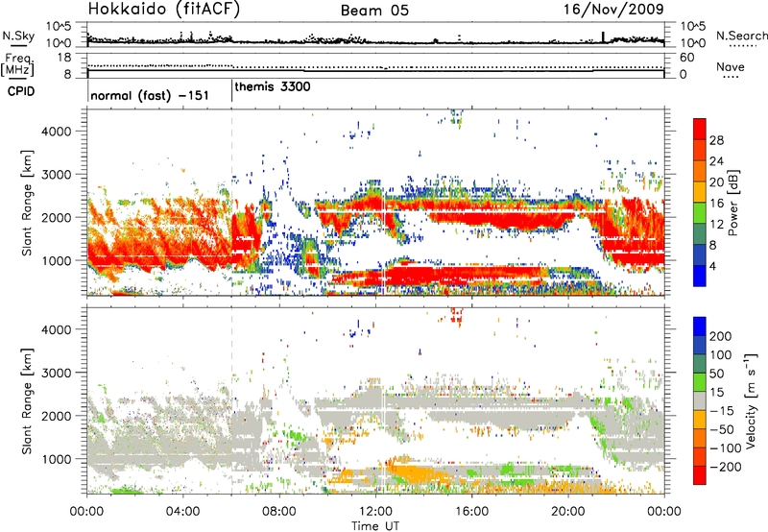The height and width of the screenshot is (532, 768).
Task: Click the date '16/Nov/2009'
Action: click(x=613, y=9)
